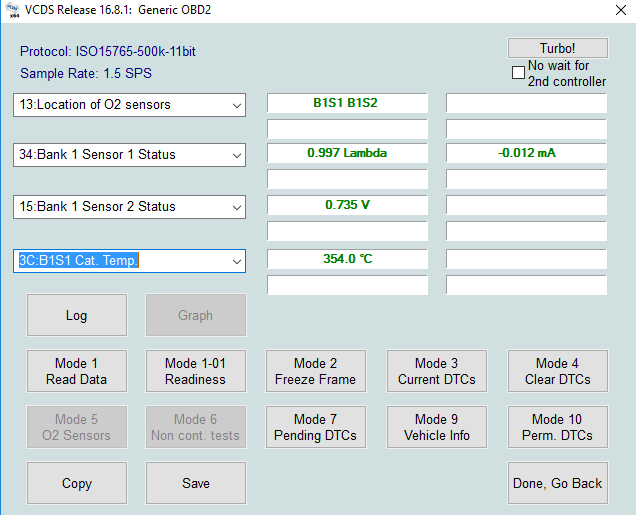This screenshot has height=515, width=636.
Task: View Mode 3 Current DTCs
Action: click(x=436, y=371)
